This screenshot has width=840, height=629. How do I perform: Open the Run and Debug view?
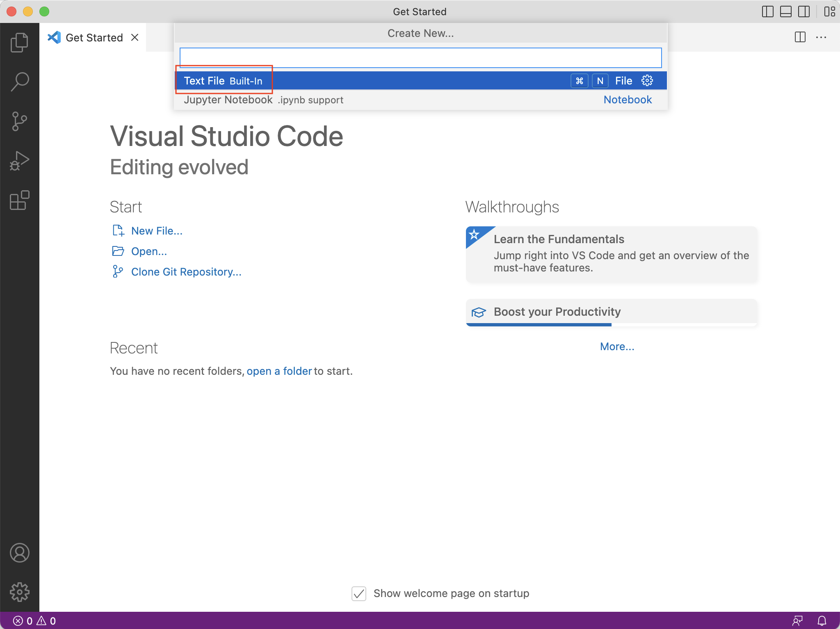[x=19, y=161]
